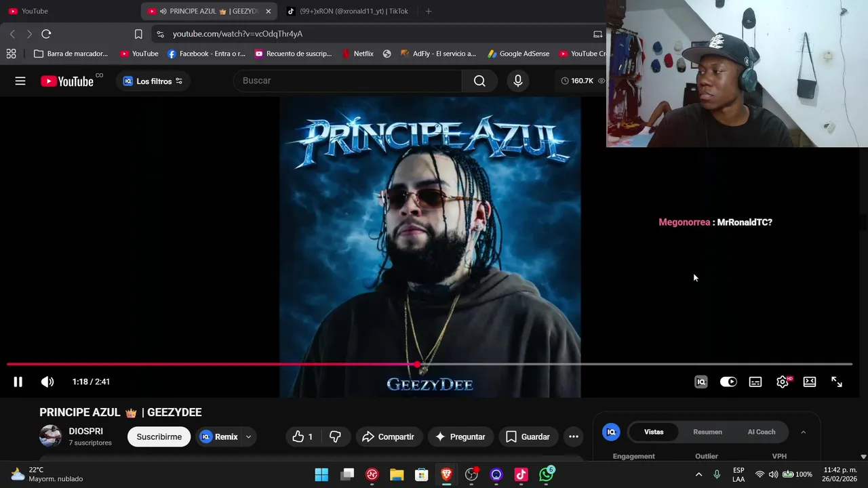The height and width of the screenshot is (488, 868).
Task: Mute the video with the volume icon
Action: pyautogui.click(x=47, y=382)
